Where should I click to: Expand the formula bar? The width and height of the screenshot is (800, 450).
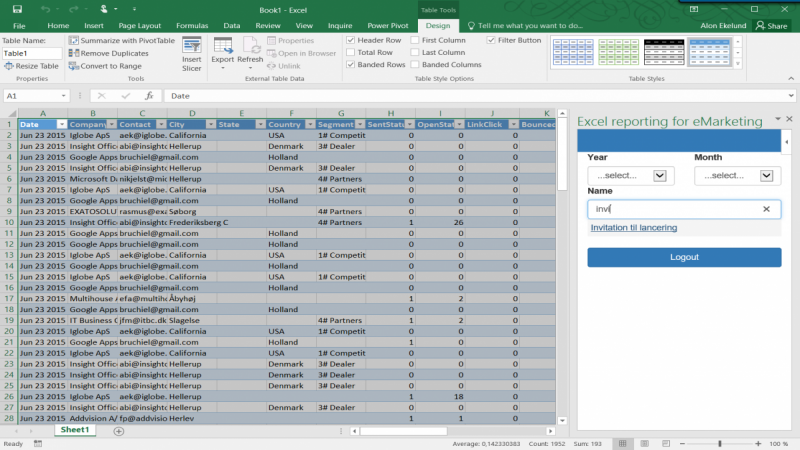click(791, 95)
